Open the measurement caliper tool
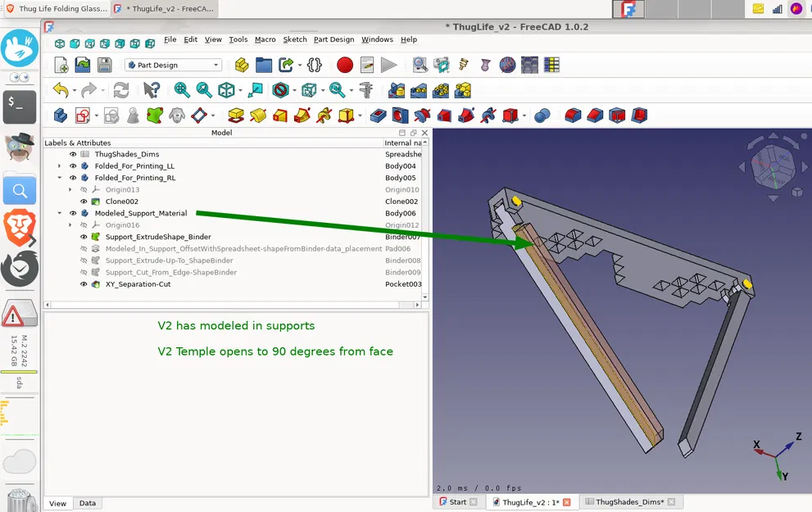Screen dimensions: 812x512 pyautogui.click(x=365, y=90)
